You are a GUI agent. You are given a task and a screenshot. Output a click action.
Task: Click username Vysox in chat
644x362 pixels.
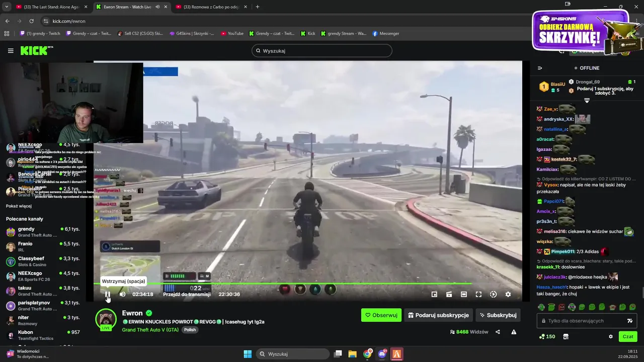[551, 185]
